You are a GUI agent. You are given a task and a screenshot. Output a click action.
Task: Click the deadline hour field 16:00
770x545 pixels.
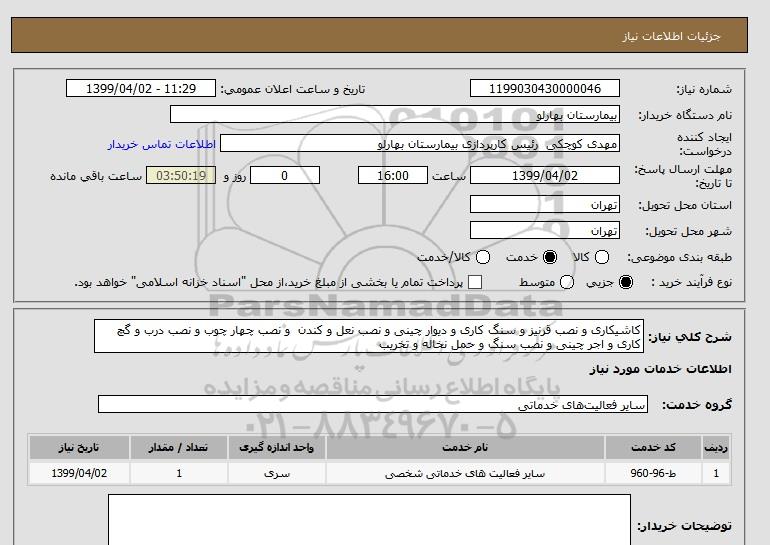(x=393, y=175)
